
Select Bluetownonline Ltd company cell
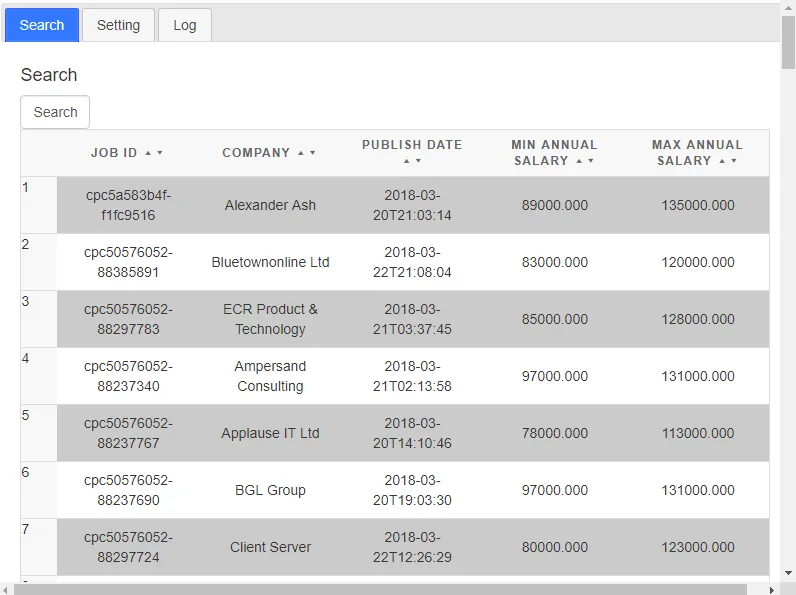coord(270,262)
